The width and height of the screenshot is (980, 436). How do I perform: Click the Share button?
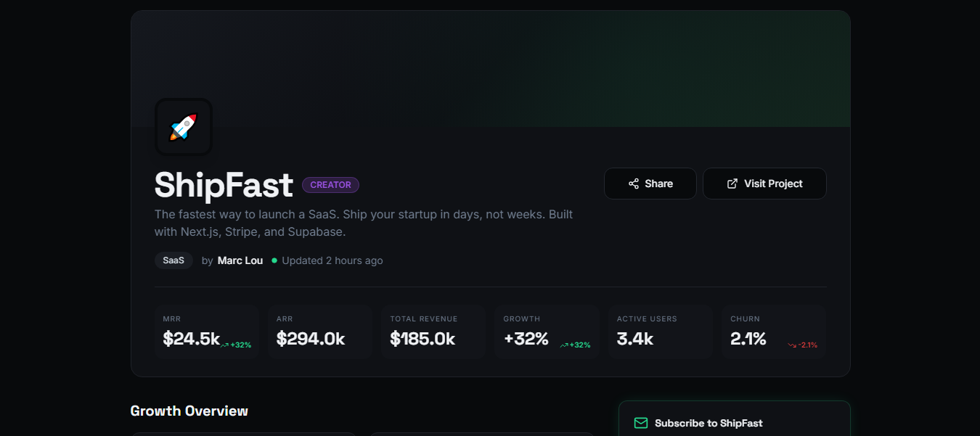point(650,184)
